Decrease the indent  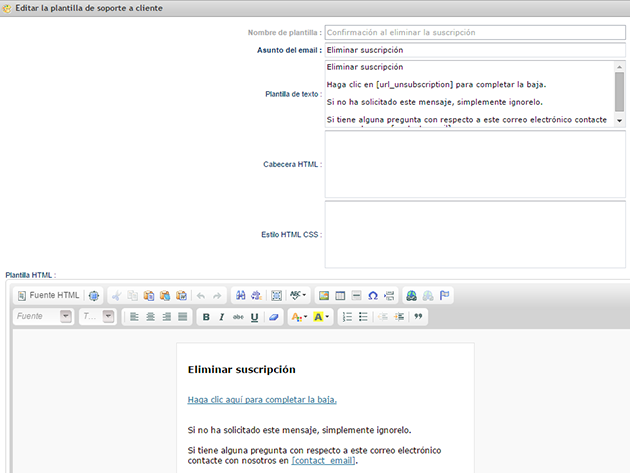tap(383, 317)
